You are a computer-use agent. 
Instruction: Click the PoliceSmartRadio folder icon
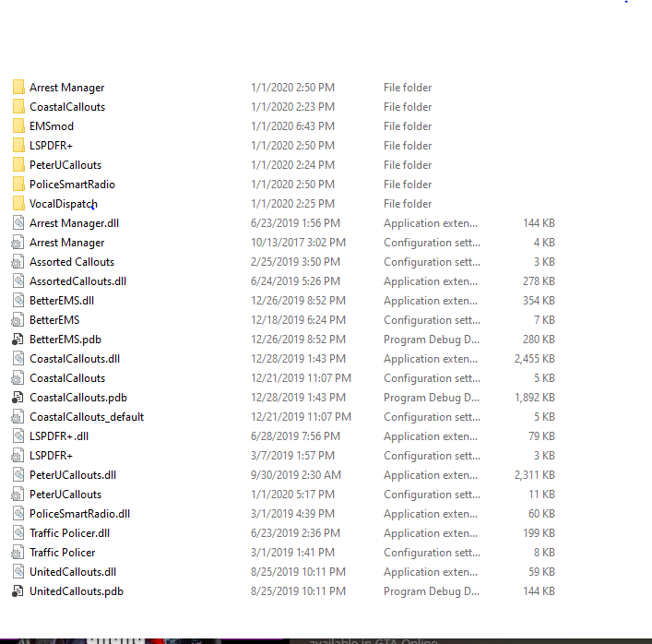tap(18, 185)
